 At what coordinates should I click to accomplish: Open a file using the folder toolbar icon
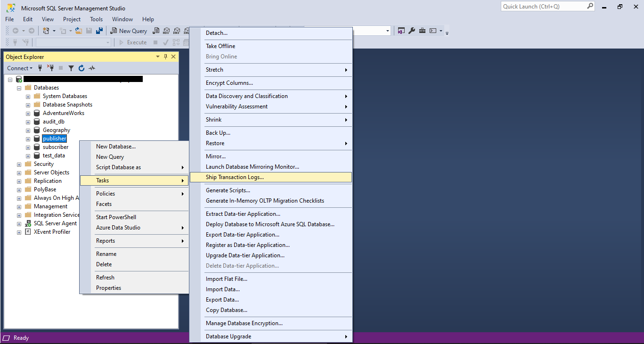pyautogui.click(x=78, y=30)
